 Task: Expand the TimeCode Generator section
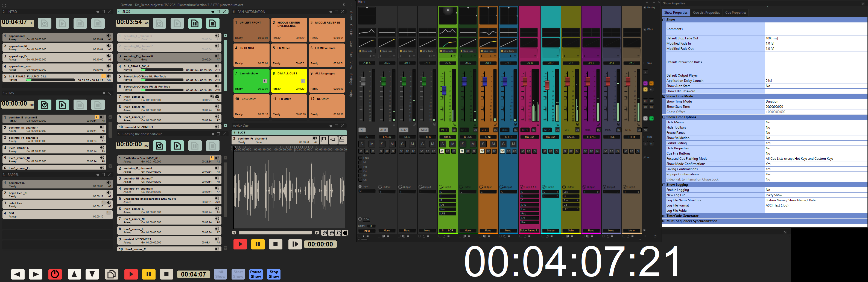pyautogui.click(x=664, y=216)
